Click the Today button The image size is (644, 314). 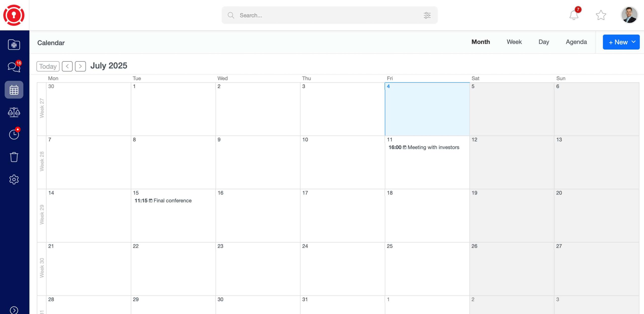(48, 66)
